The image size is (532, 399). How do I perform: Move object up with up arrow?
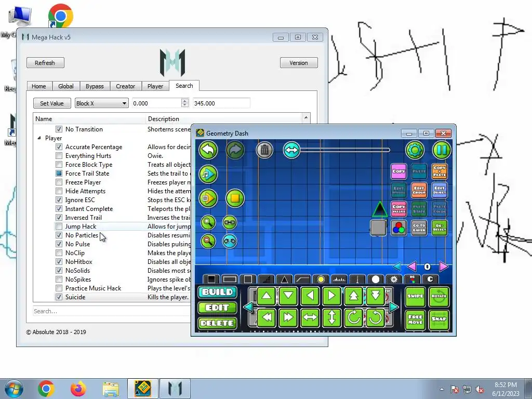tap(267, 296)
